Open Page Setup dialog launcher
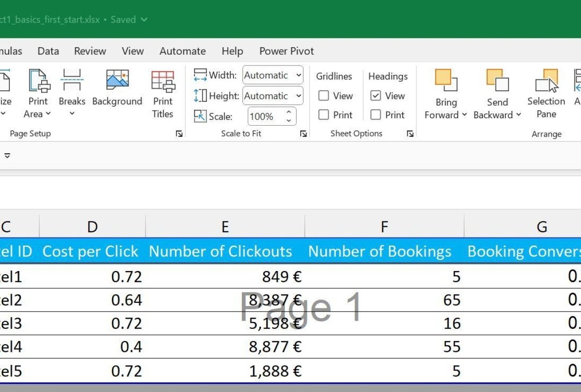The height and width of the screenshot is (392, 581). [x=179, y=134]
